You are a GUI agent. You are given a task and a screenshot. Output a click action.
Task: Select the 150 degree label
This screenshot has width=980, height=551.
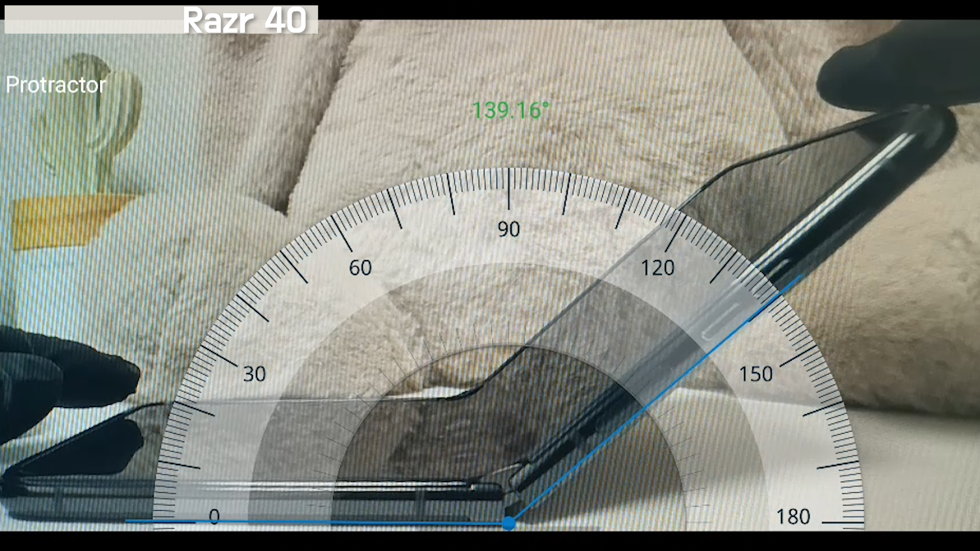pyautogui.click(x=756, y=374)
